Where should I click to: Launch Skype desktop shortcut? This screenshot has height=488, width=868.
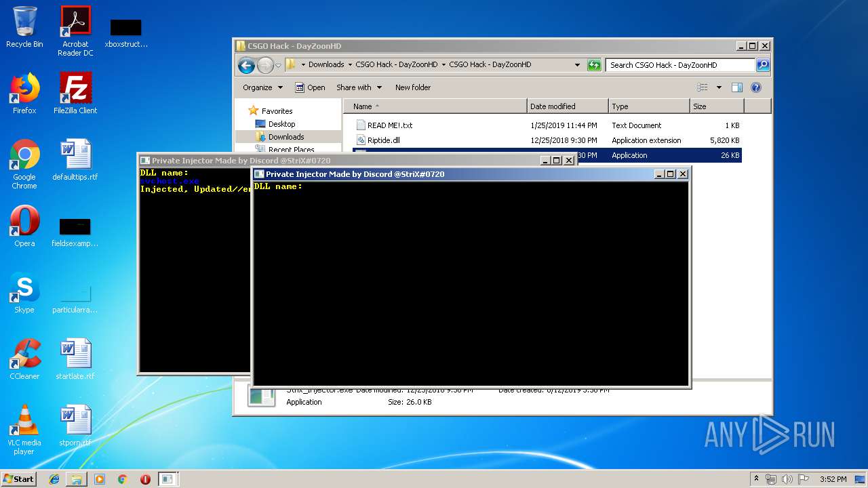pos(24,293)
